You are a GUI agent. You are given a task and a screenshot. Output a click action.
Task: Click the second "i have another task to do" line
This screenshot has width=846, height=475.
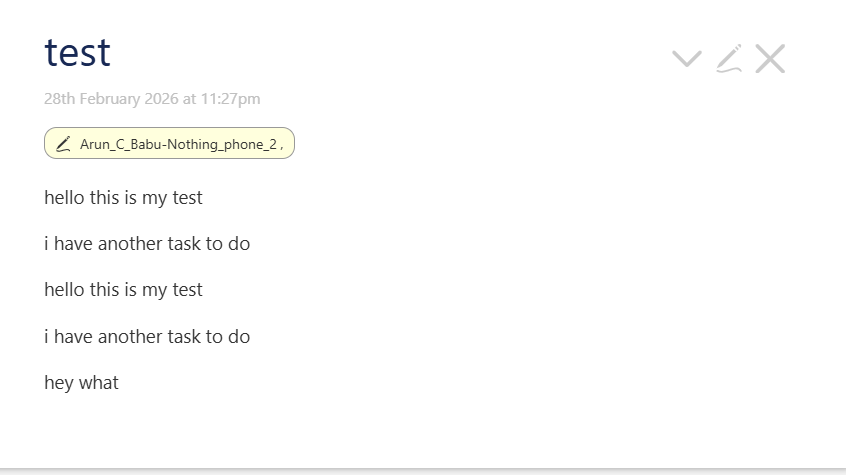coord(147,337)
